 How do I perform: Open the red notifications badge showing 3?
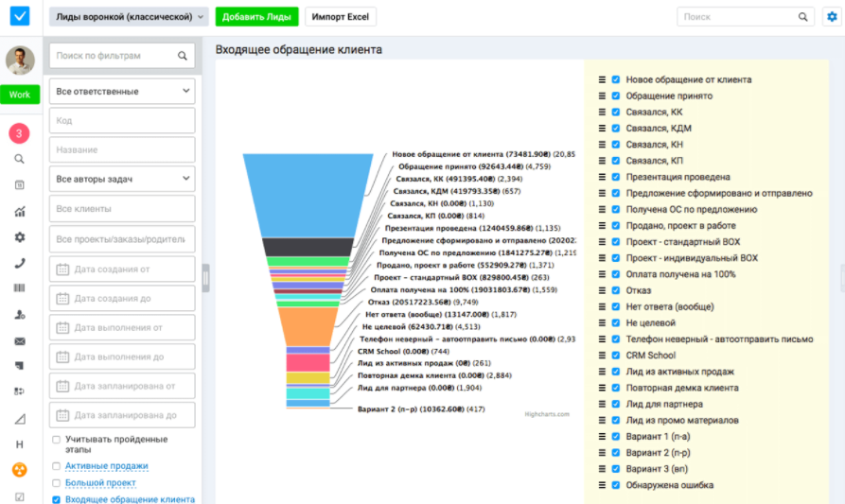click(x=19, y=133)
